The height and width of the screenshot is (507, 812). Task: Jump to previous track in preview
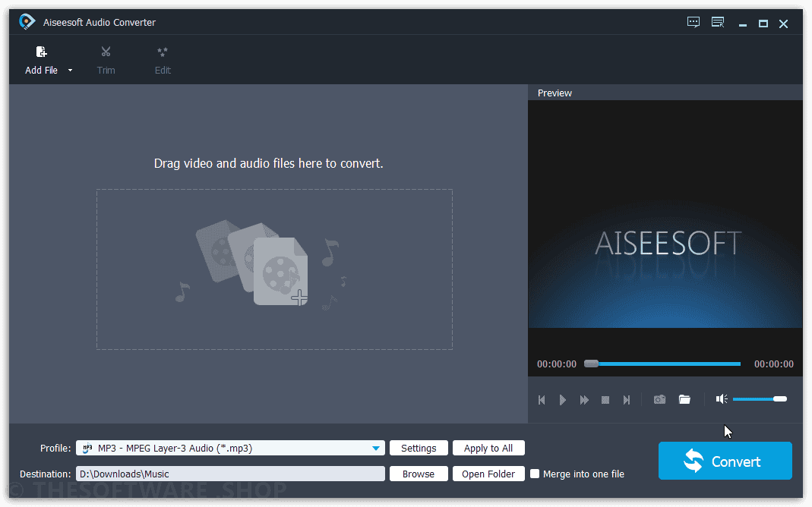[x=542, y=400]
